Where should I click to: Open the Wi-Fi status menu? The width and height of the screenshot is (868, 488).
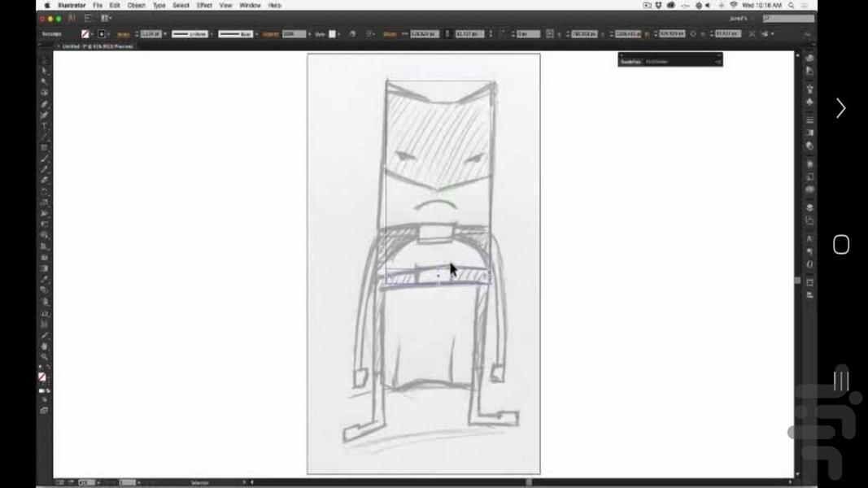[x=734, y=6]
